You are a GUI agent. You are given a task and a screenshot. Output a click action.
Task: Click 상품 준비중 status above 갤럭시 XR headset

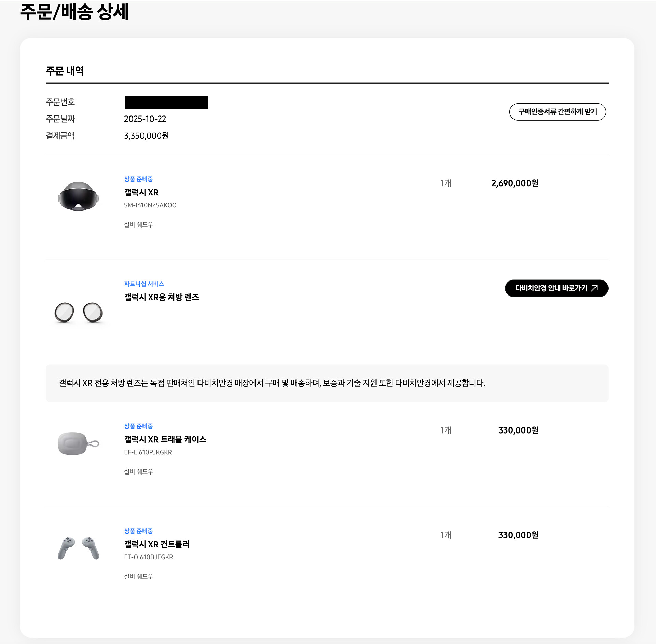pos(138,179)
